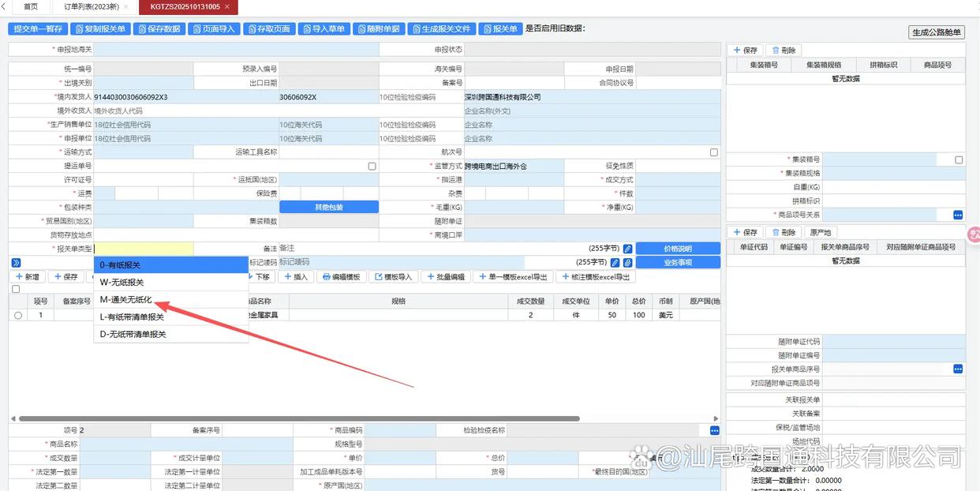The height and width of the screenshot is (491, 980).
Task: Click the double-arrow expand icon below 报关单类型
Action: (x=16, y=262)
